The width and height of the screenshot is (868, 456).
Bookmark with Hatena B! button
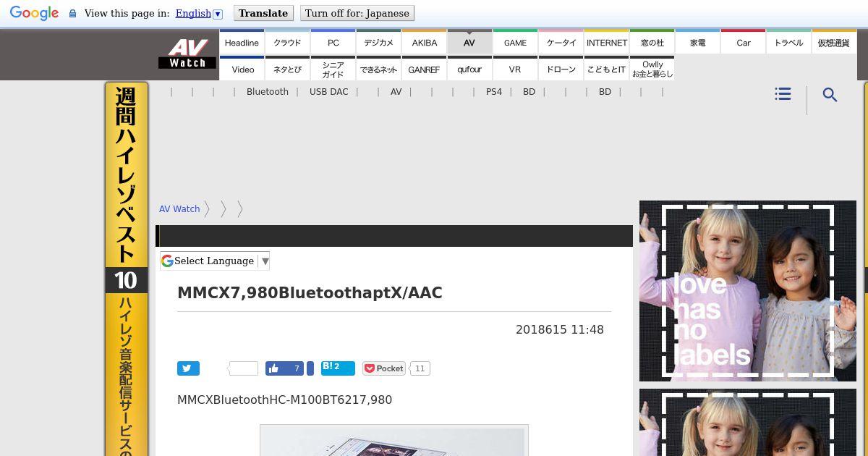coord(338,368)
